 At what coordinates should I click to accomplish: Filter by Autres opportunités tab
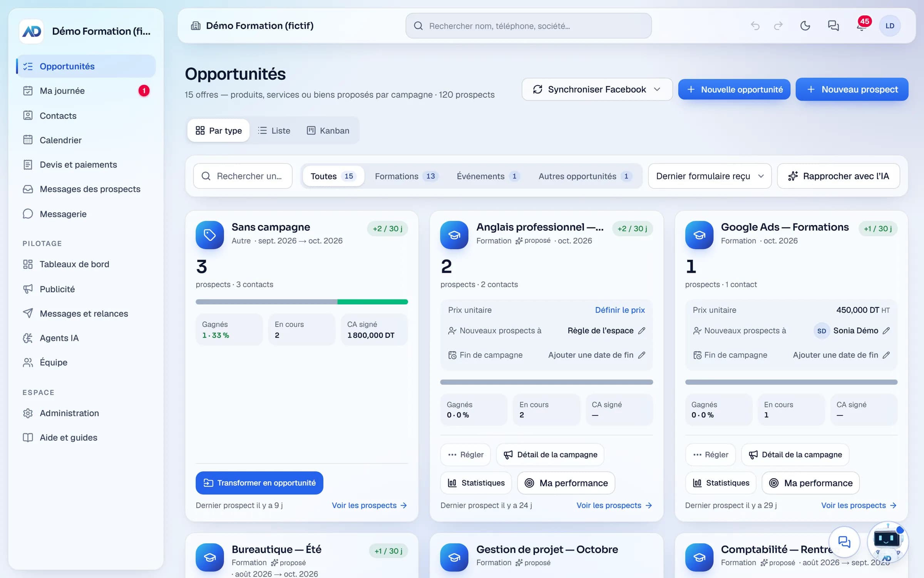tap(585, 176)
